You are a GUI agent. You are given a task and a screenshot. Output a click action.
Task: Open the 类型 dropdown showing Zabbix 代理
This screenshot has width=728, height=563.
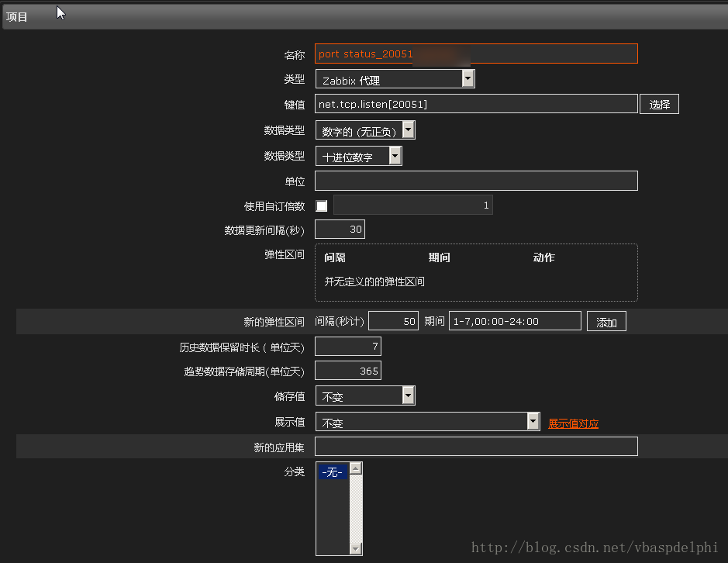[x=395, y=79]
